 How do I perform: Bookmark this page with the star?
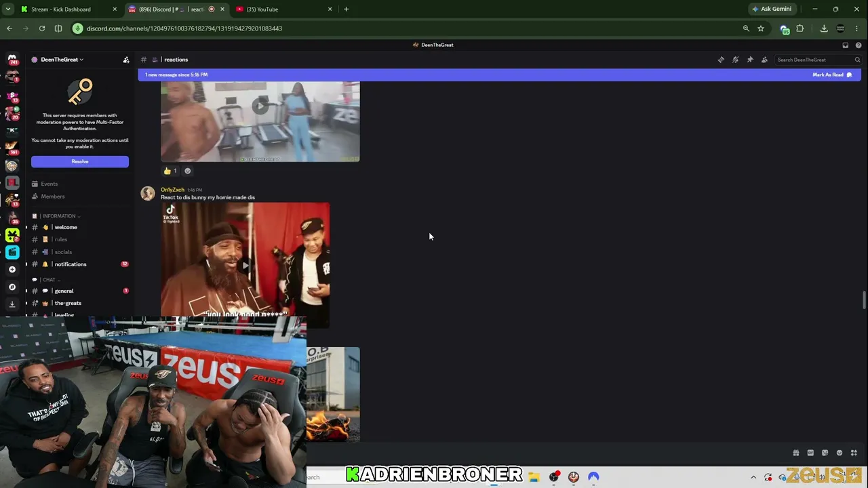[x=761, y=28]
